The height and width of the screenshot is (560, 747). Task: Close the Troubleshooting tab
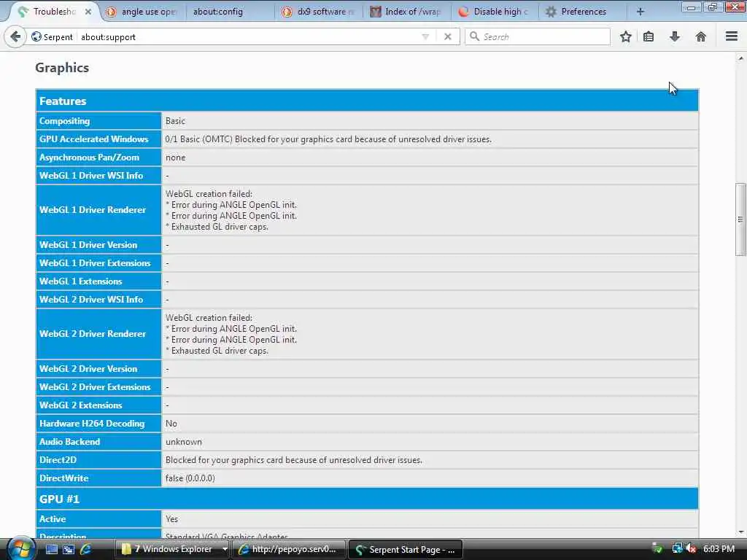pyautogui.click(x=88, y=12)
